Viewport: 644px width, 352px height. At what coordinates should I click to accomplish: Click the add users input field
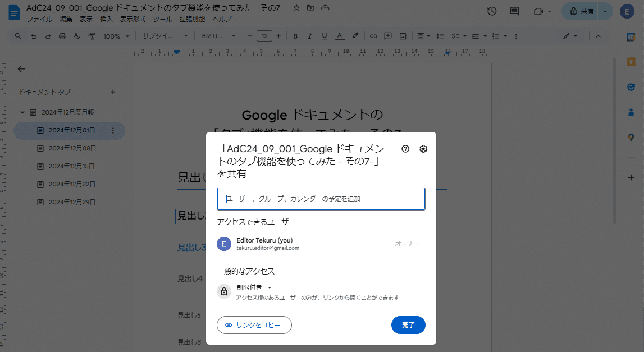321,199
